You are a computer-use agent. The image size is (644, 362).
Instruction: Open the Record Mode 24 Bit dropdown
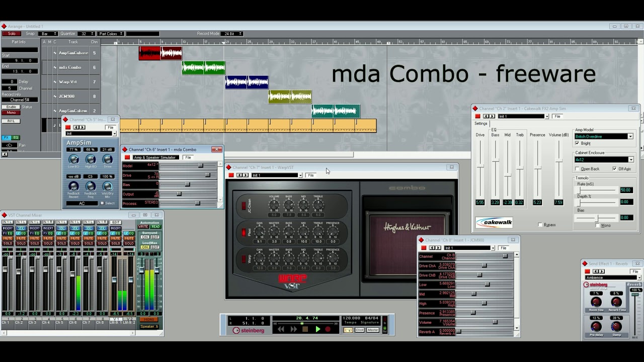coord(232,34)
